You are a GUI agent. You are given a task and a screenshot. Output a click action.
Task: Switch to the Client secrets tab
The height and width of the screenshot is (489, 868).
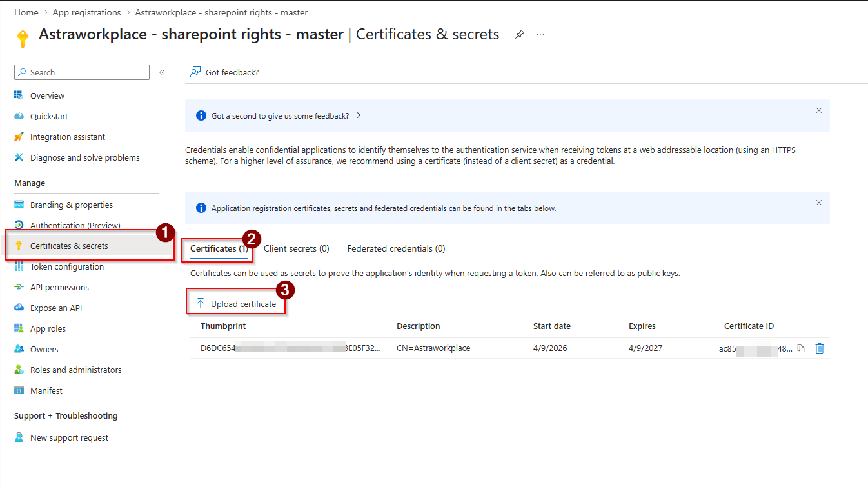[x=297, y=248]
